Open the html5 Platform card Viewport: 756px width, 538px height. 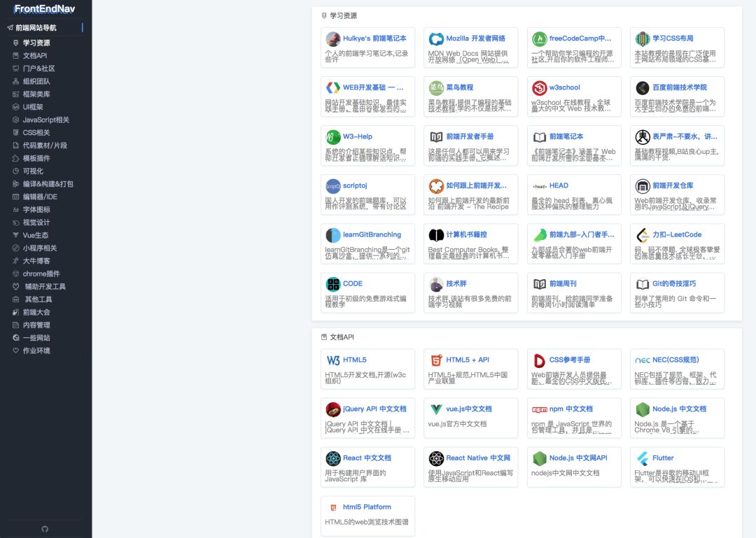coord(367,507)
